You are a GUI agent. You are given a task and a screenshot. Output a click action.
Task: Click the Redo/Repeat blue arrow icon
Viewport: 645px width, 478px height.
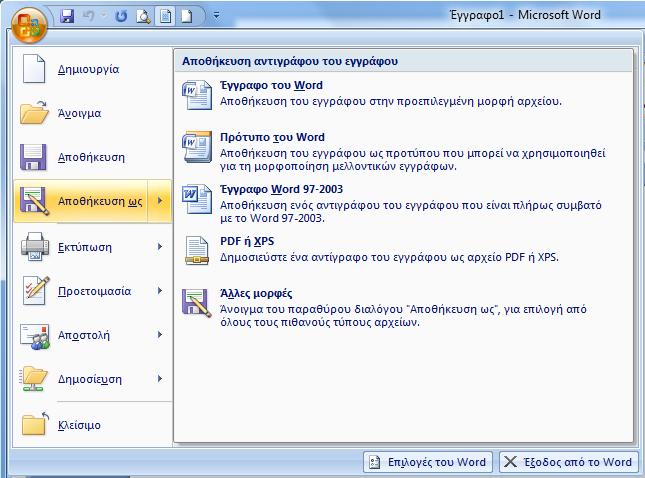click(x=121, y=16)
